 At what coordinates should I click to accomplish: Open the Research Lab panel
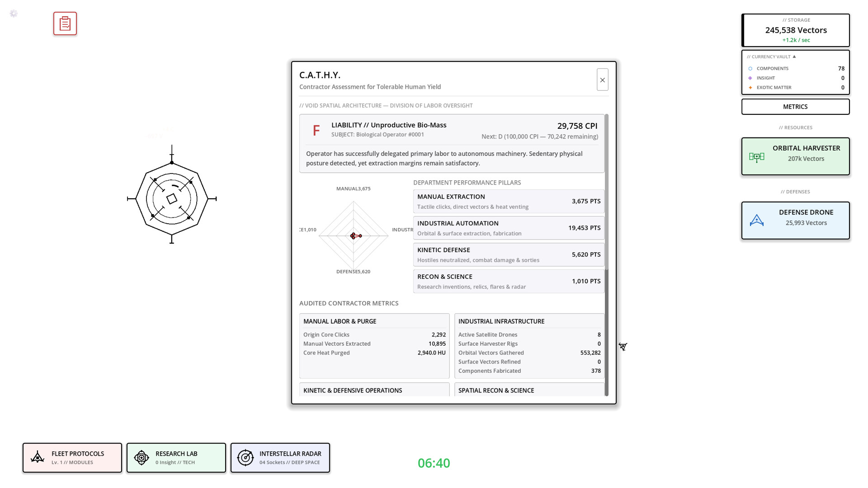[x=176, y=458]
